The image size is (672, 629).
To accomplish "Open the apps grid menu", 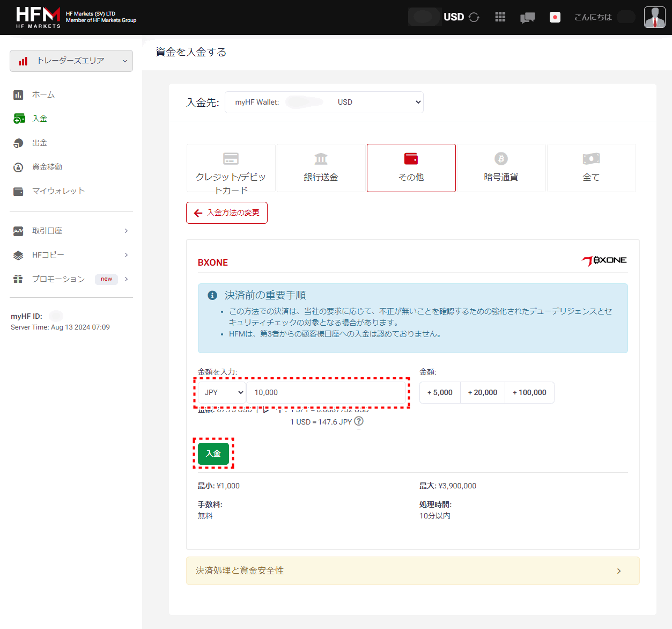I will click(x=500, y=17).
